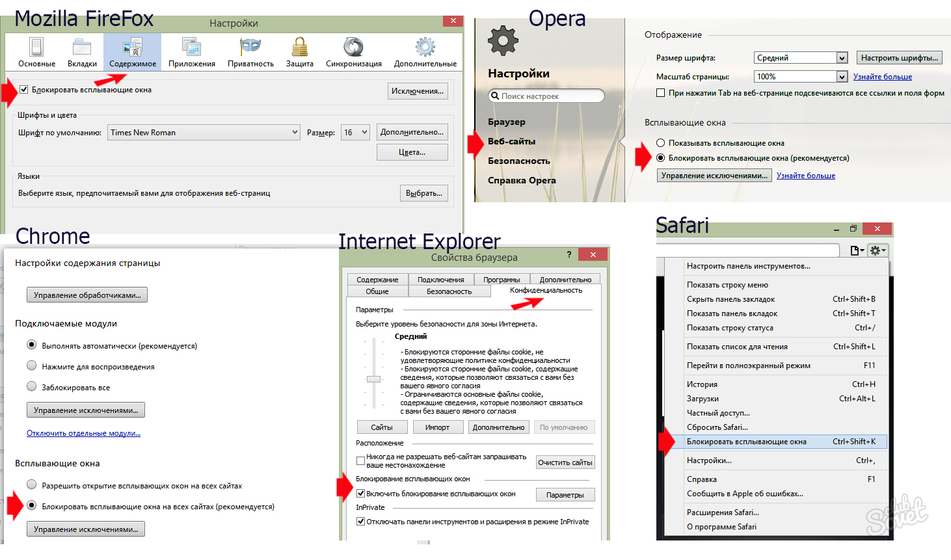Open Opera page zoom 100% dropdown

click(801, 77)
